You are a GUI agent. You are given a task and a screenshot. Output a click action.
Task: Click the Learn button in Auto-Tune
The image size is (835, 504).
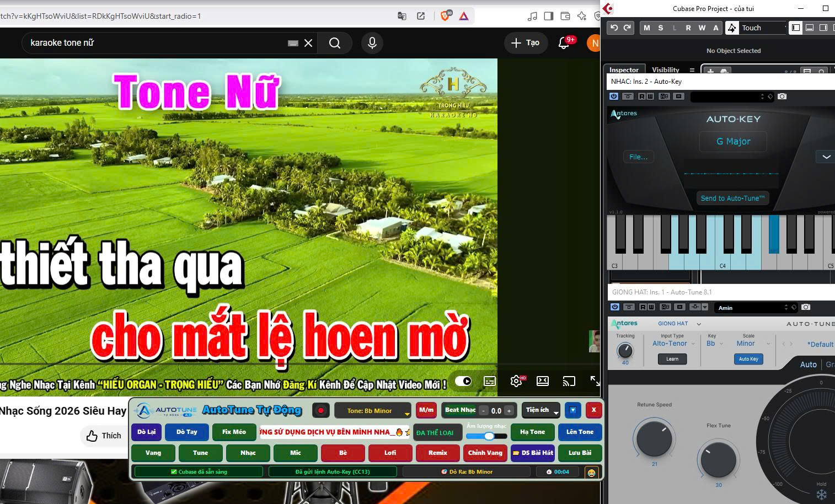(672, 359)
